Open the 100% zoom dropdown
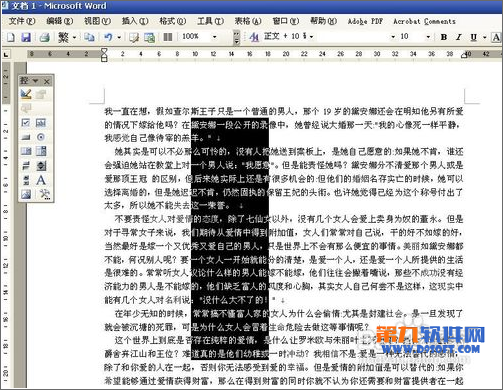 tap(215, 37)
